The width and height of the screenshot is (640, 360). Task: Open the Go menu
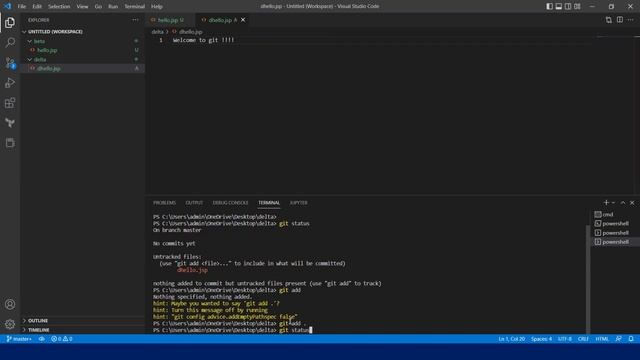pyautogui.click(x=98, y=6)
